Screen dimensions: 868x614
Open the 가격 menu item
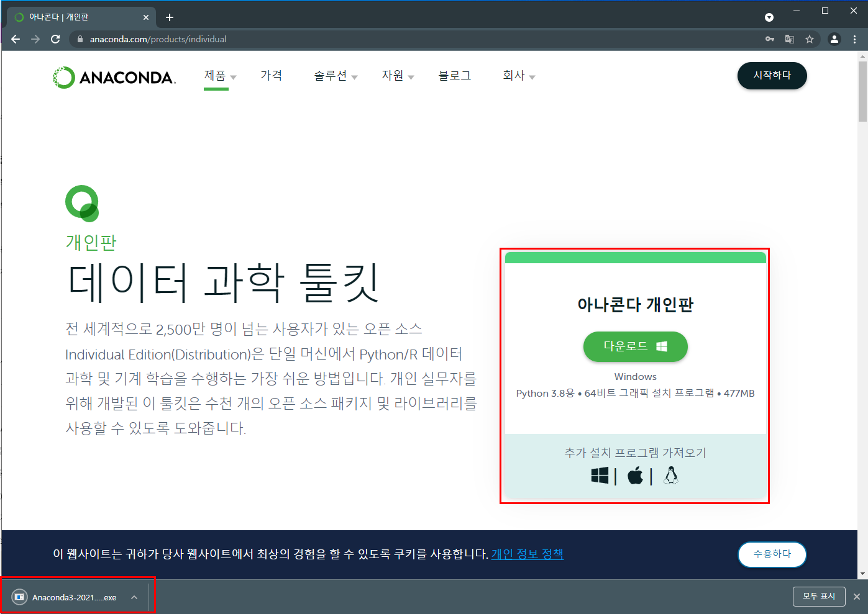coord(272,76)
